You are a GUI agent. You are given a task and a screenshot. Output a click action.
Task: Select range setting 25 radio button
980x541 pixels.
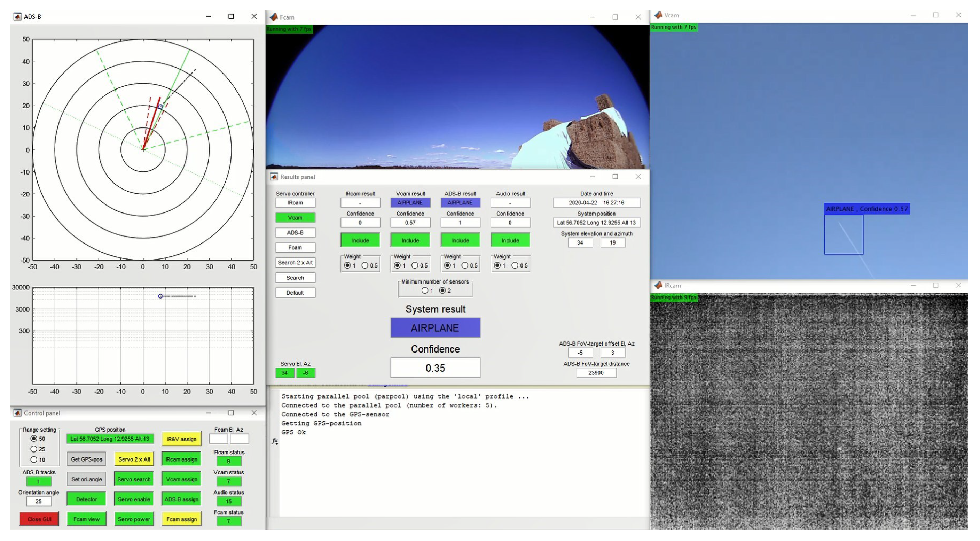coord(34,449)
